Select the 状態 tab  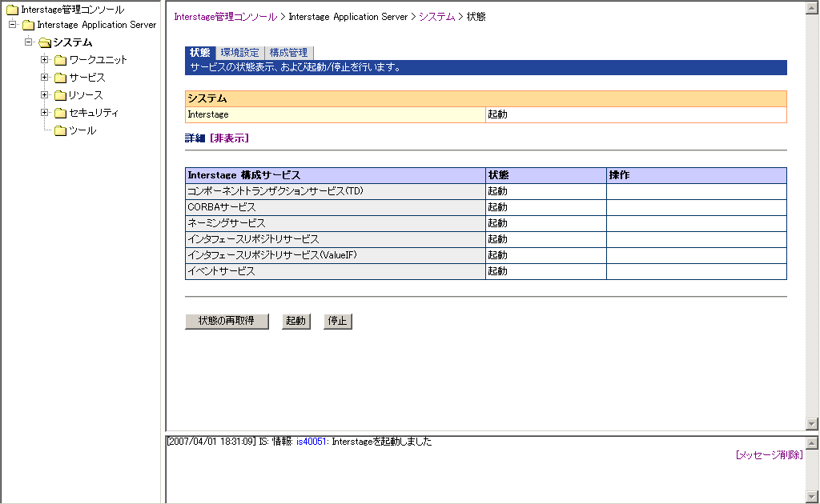[x=199, y=53]
